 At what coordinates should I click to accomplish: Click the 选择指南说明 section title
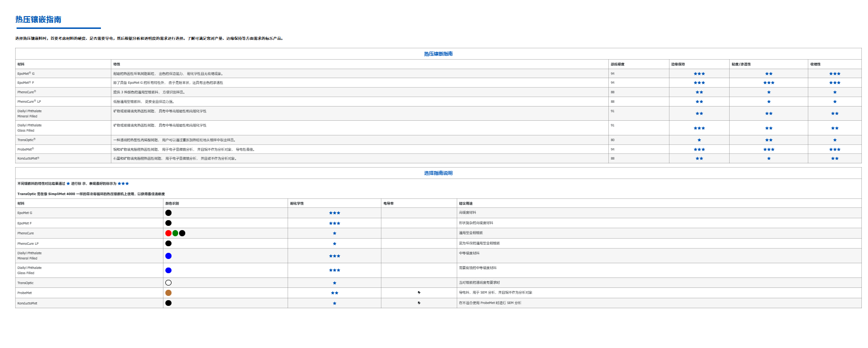coord(438,173)
